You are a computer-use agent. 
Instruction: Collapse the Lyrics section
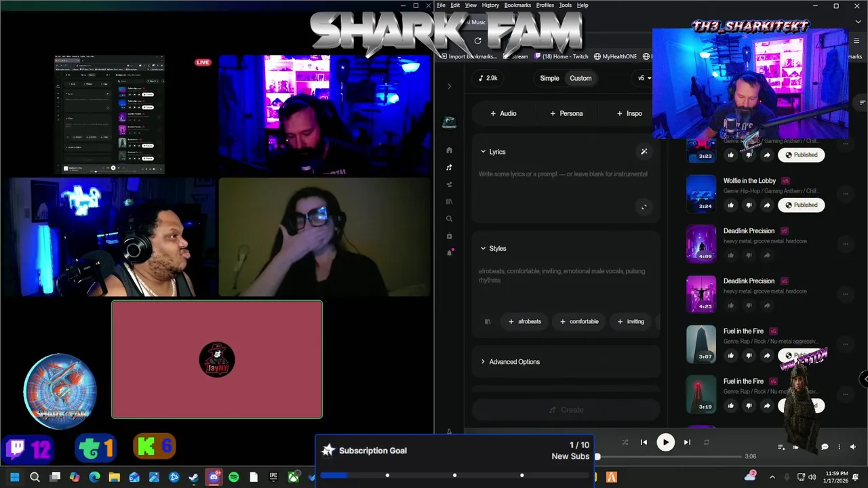click(x=483, y=152)
